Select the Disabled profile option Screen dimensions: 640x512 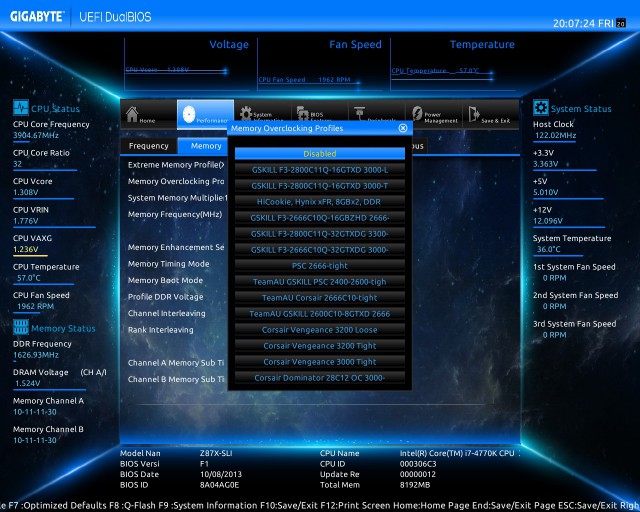(320, 154)
